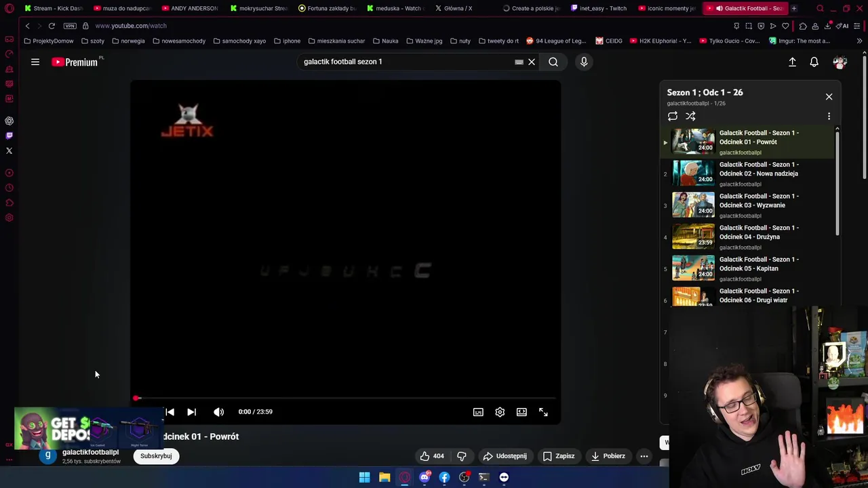Click the browser address bar URL

pos(131,26)
